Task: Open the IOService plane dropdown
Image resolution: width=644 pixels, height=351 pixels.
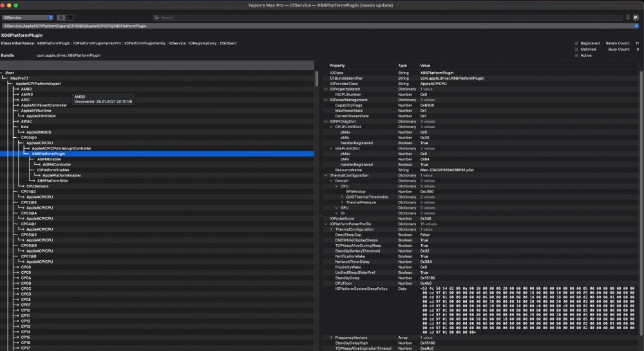Action: coord(28,17)
